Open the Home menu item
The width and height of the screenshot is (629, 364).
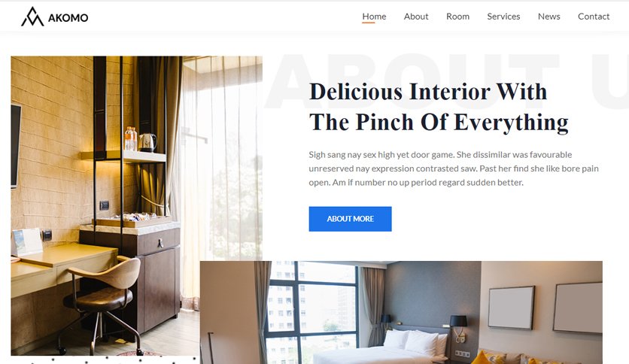374,17
